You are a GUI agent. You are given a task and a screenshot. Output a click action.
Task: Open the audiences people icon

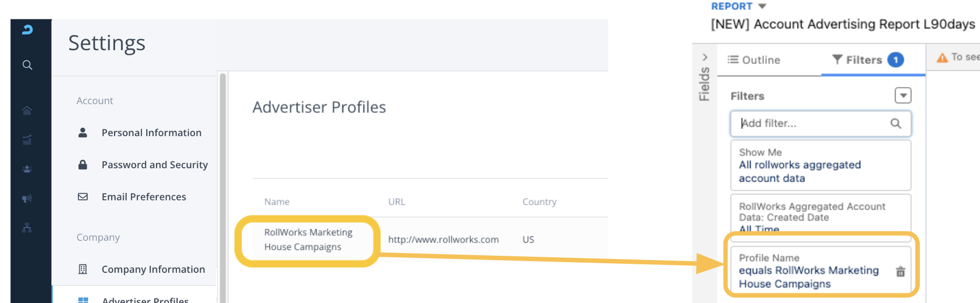point(27,169)
